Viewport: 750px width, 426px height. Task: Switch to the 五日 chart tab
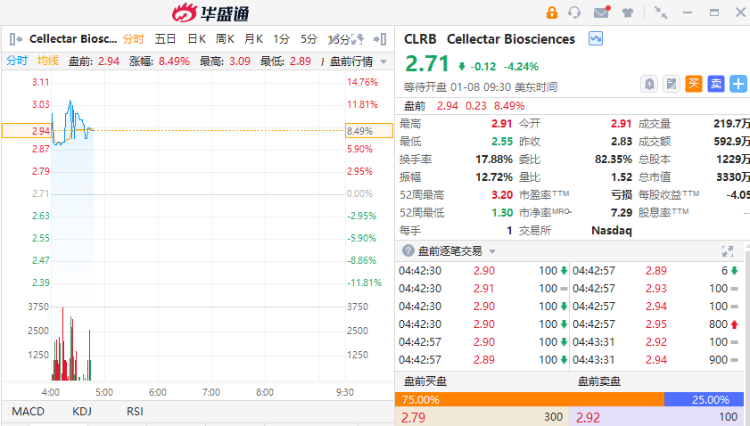tap(165, 39)
